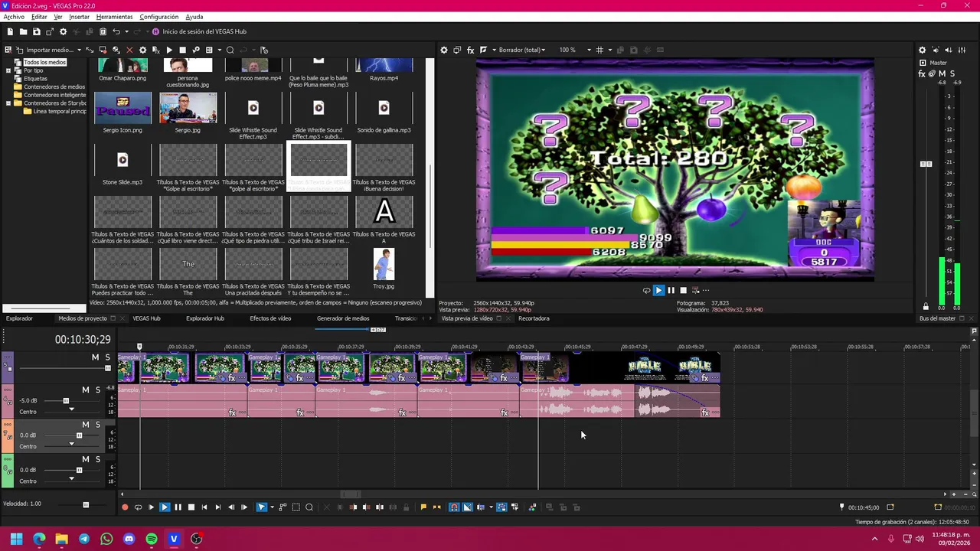Undo the last action
The height and width of the screenshot is (551, 980).
tap(116, 31)
